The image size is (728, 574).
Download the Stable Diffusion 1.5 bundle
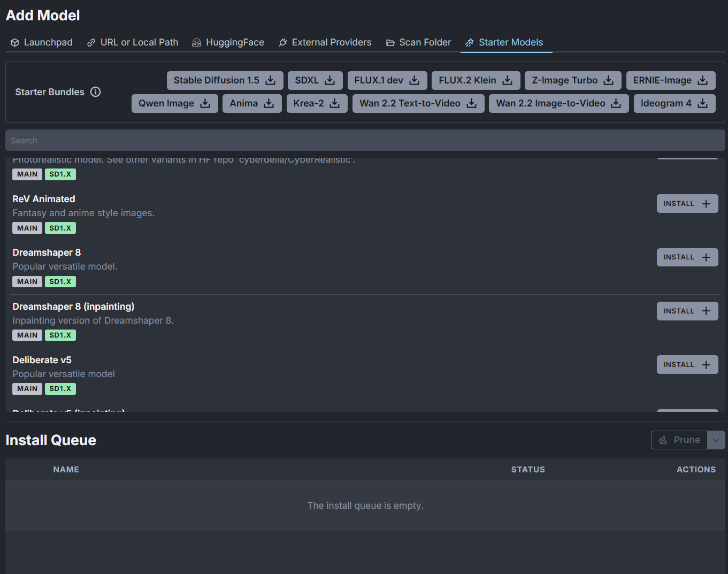point(225,80)
